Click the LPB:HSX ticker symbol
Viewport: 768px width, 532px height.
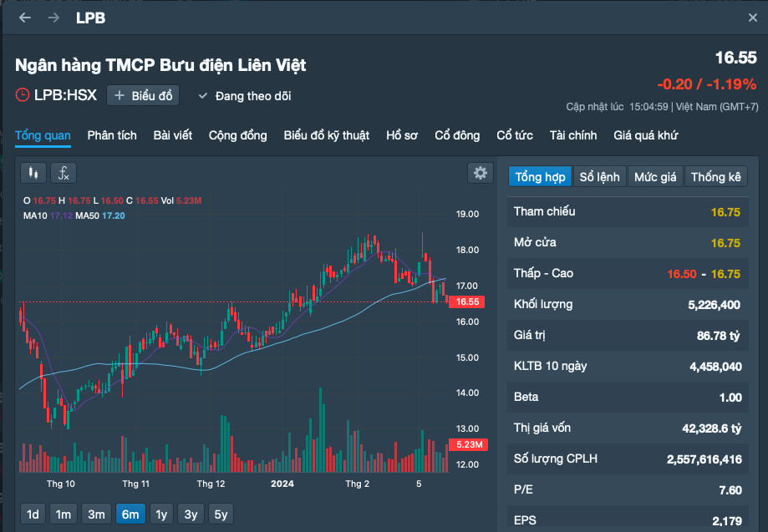point(65,95)
